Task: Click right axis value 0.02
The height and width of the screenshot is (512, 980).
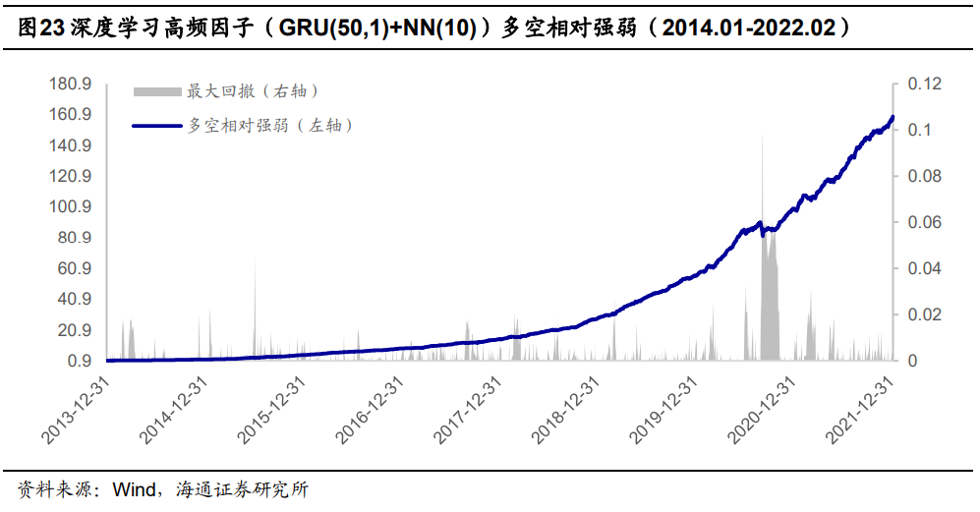Action: tap(924, 314)
